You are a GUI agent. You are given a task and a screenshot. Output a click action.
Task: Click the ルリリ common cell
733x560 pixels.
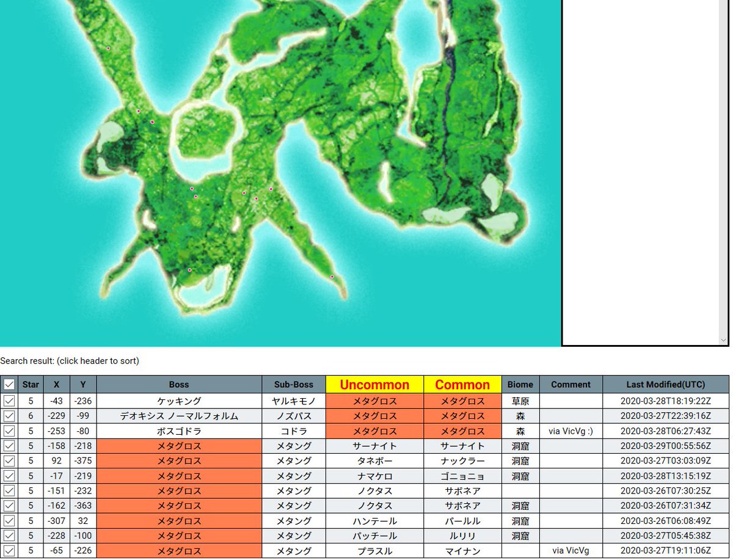(462, 536)
